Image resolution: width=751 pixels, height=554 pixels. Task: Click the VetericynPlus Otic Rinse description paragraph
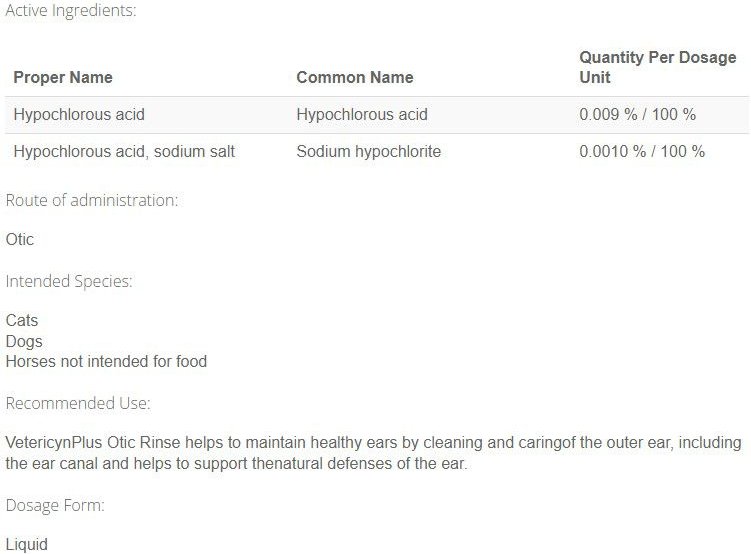click(x=374, y=454)
